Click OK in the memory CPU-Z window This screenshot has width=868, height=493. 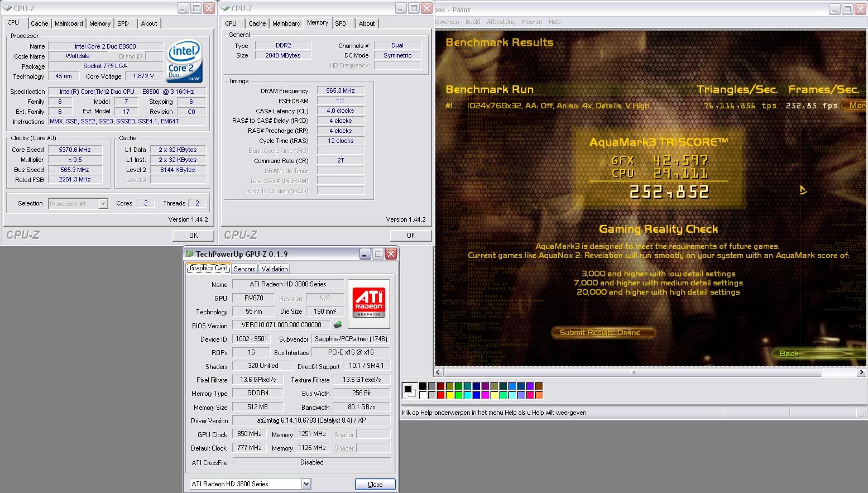(x=411, y=235)
